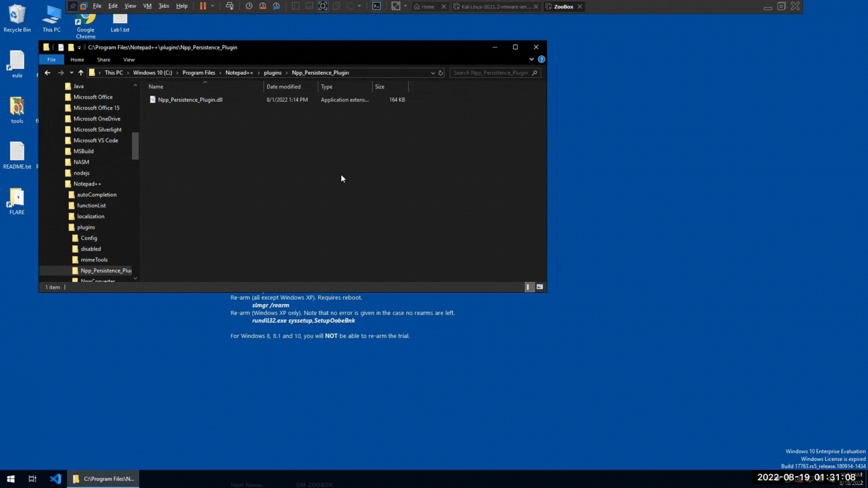This screenshot has width=868, height=488.
Task: Switch Explorer to large thumbnails view
Action: [539, 287]
